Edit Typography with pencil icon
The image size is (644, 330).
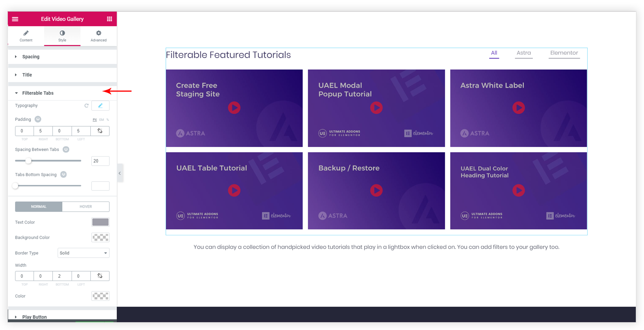[100, 106]
